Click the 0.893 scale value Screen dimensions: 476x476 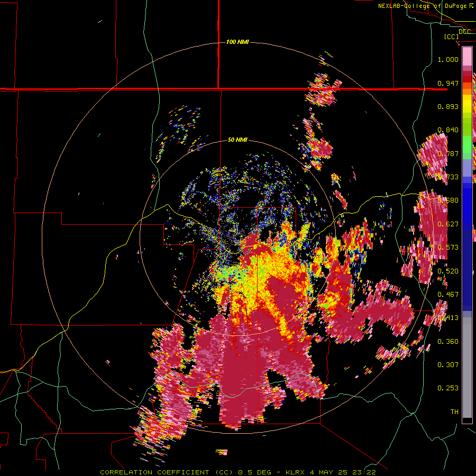(448, 106)
